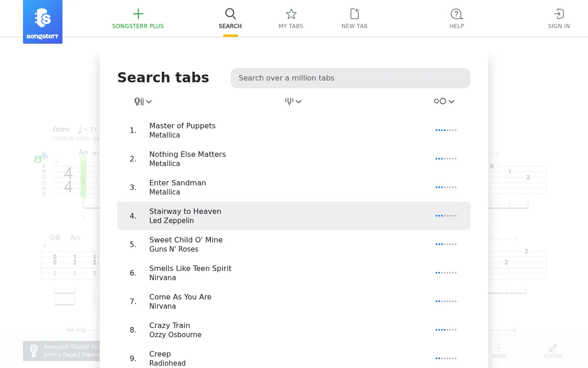Click difficulty dots for Sweet Child O' Mine
The width and height of the screenshot is (588, 368).
[446, 244]
